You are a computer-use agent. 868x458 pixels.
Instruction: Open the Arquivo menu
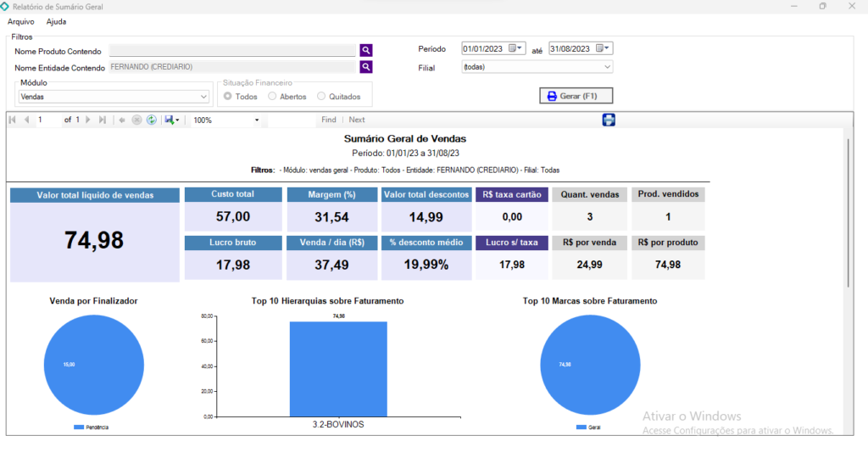click(20, 21)
